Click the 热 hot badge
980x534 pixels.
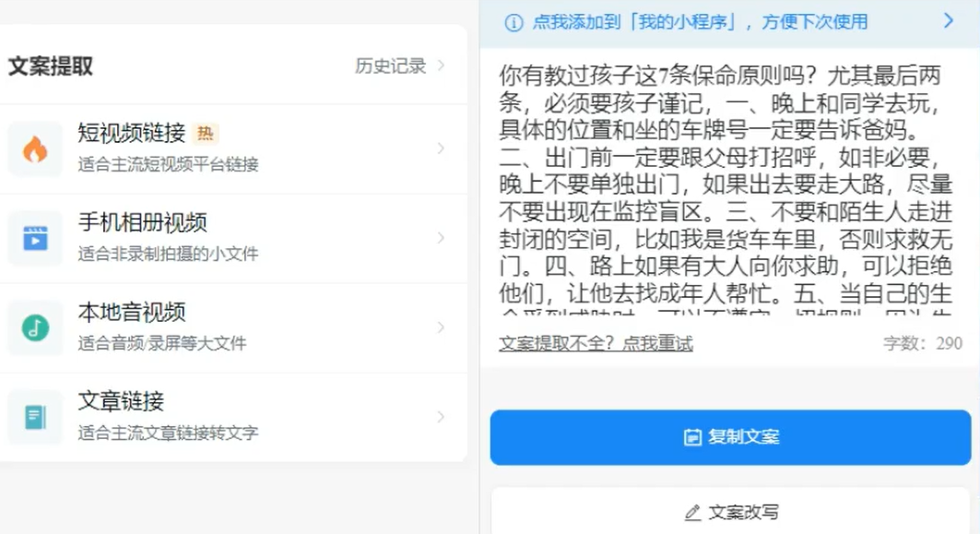[x=206, y=134]
